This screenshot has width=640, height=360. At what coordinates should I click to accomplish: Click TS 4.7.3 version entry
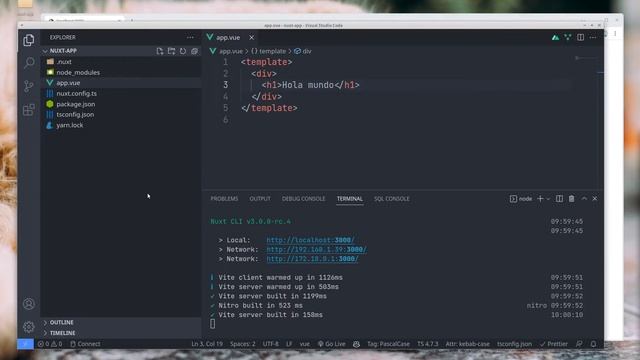tap(427, 344)
